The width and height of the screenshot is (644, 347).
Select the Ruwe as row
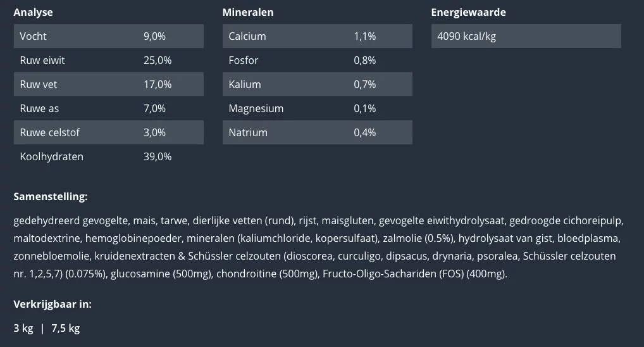click(x=108, y=108)
